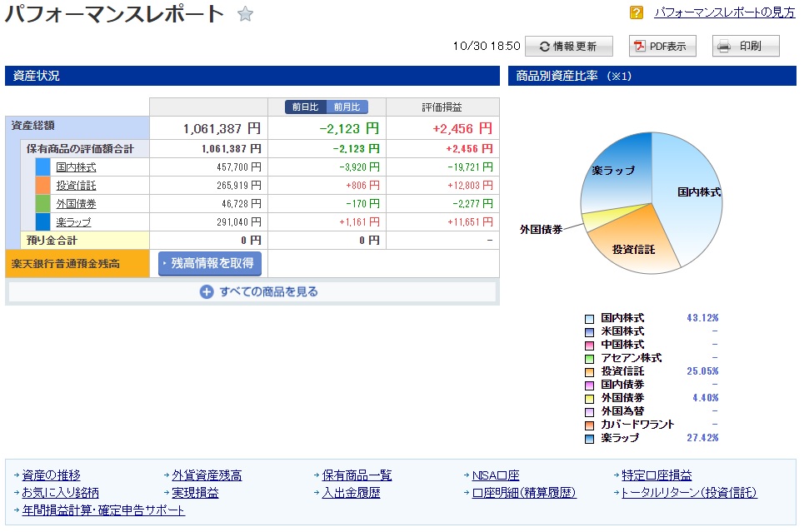Image resolution: width=804 pixels, height=532 pixels.
Task: Open the 特定口座損益 link
Action: click(x=657, y=475)
